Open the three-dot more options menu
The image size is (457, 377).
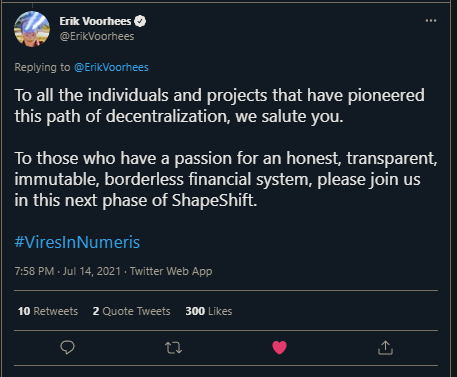coord(431,21)
